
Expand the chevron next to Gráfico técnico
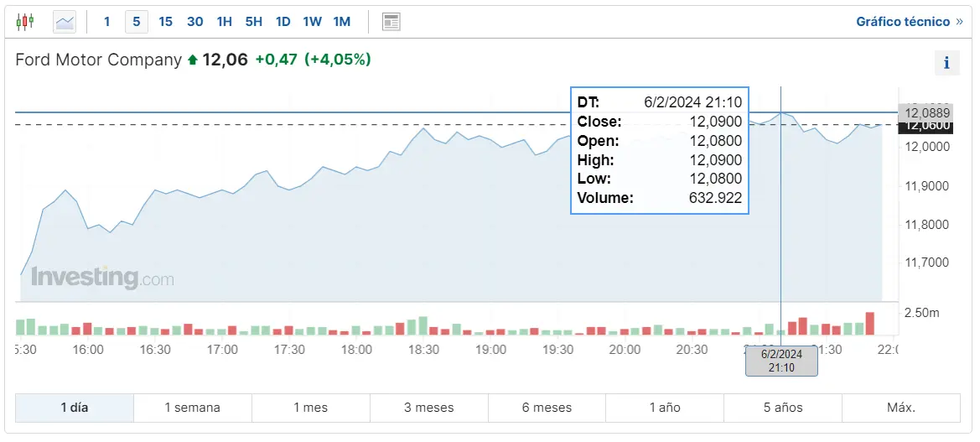coord(959,22)
